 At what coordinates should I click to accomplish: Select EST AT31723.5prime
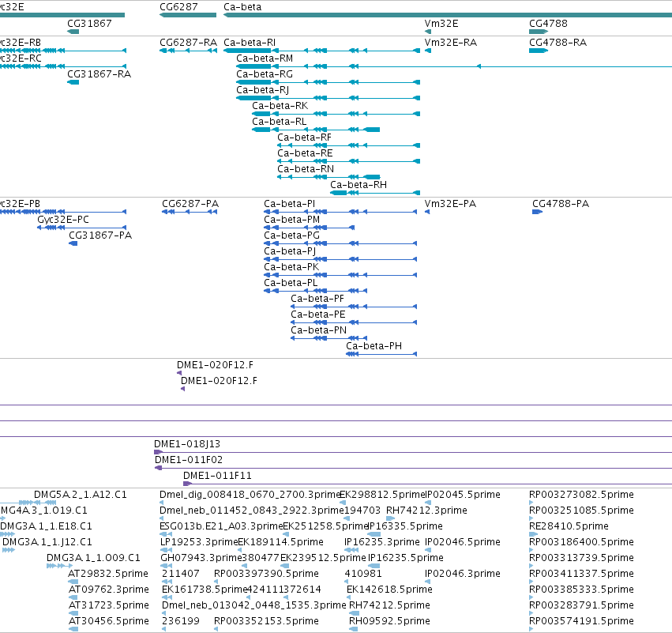[x=109, y=605]
